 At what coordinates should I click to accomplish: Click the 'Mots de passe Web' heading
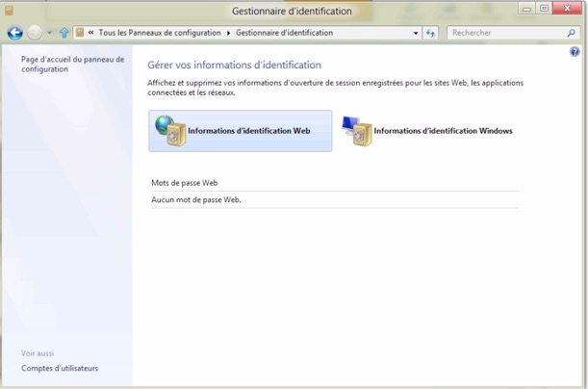pos(185,183)
